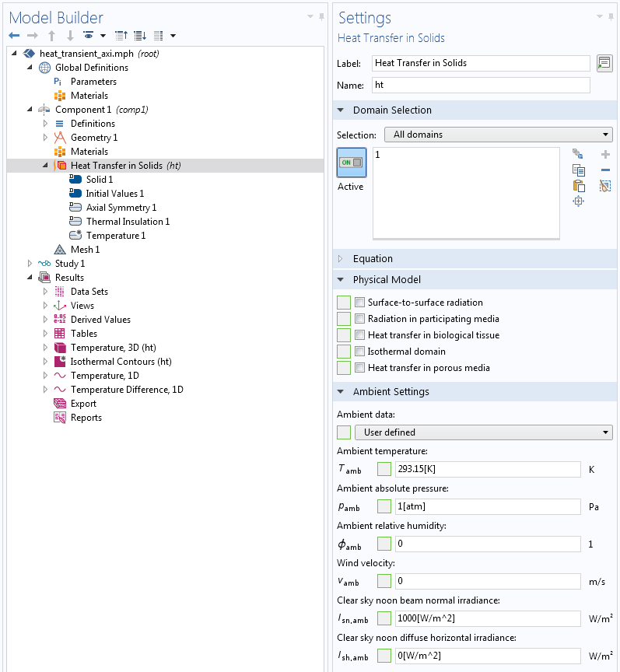Click the Ambient temperature input field
Screen dimensions: 620x672
pos(487,470)
